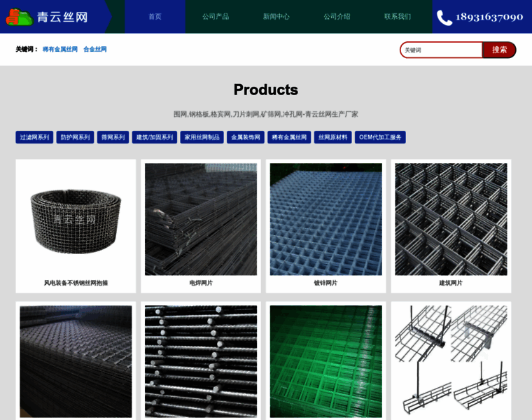This screenshot has width=532, height=420.
Task: Click the phone icon in header
Action: 444,17
